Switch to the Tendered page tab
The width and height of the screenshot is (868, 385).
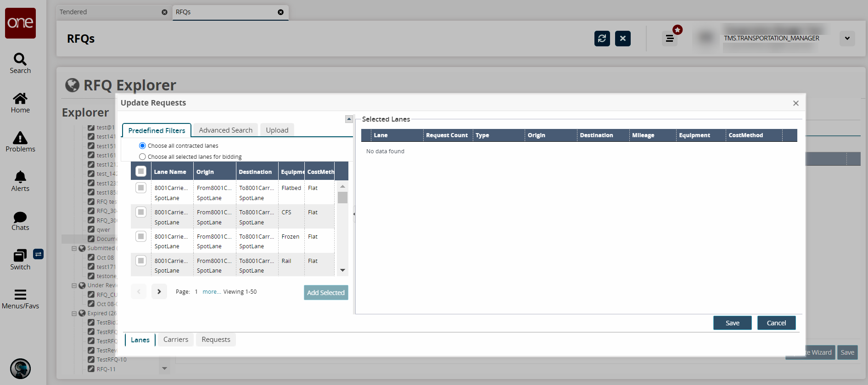pyautogui.click(x=113, y=12)
